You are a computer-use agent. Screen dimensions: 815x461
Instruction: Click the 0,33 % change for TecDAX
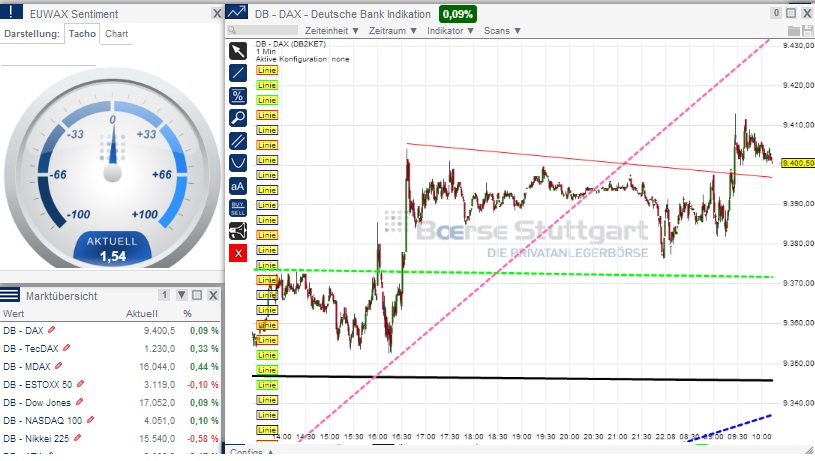point(204,348)
